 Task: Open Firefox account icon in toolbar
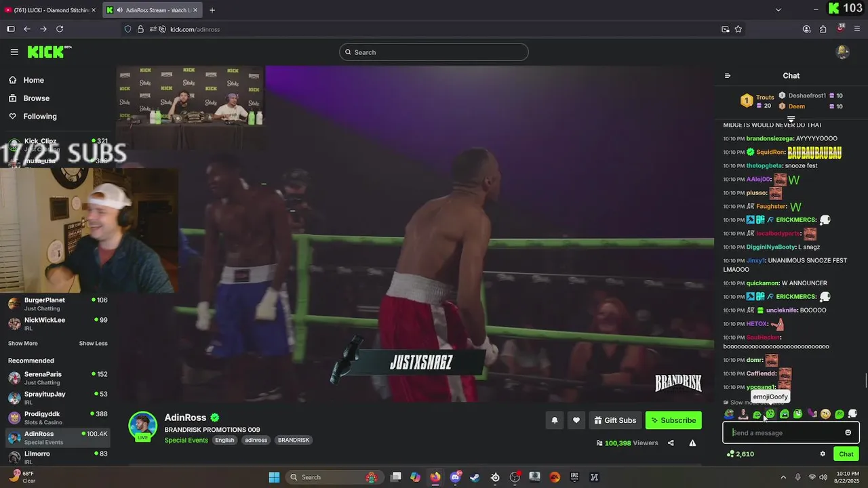(806, 29)
